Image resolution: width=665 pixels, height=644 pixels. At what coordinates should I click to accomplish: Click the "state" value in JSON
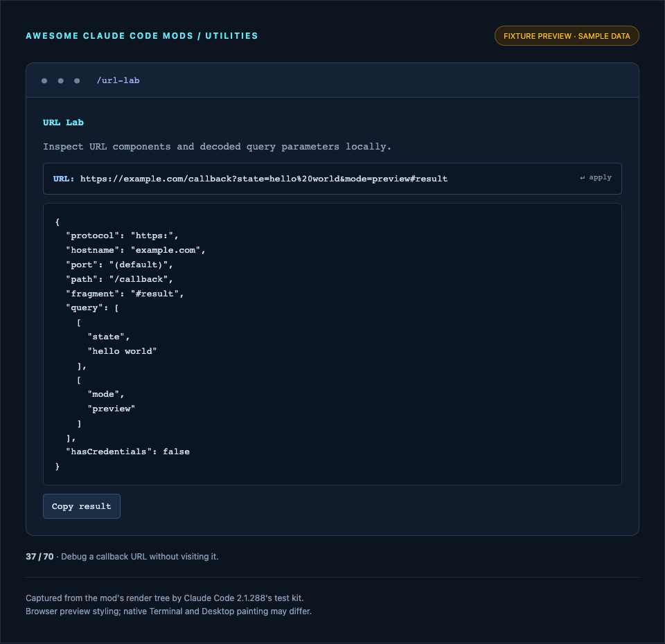(x=109, y=337)
